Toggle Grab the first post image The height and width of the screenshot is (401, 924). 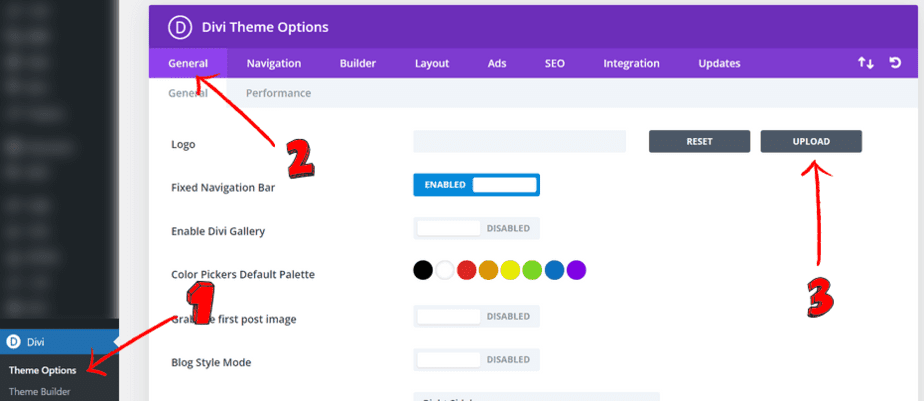tap(476, 316)
